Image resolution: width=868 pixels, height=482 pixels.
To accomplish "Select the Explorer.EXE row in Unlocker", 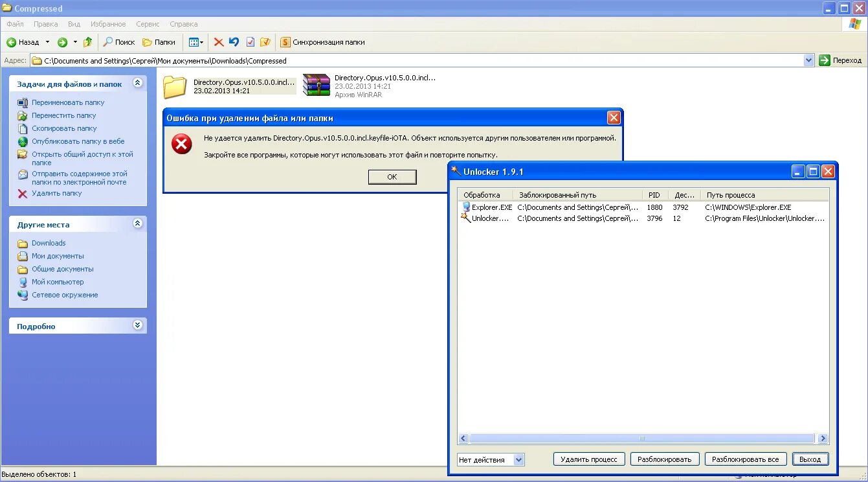I will (643, 207).
